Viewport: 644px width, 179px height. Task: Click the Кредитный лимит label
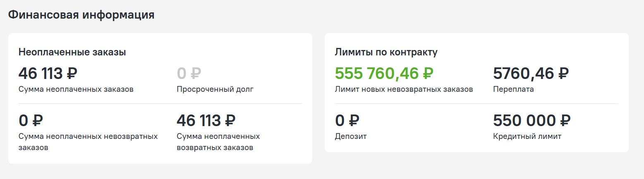point(527,136)
